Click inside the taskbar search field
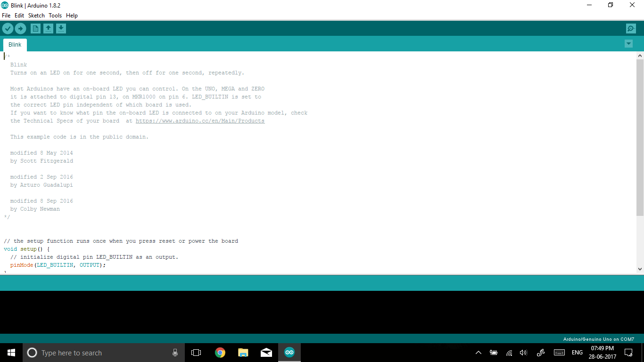 pos(94,352)
